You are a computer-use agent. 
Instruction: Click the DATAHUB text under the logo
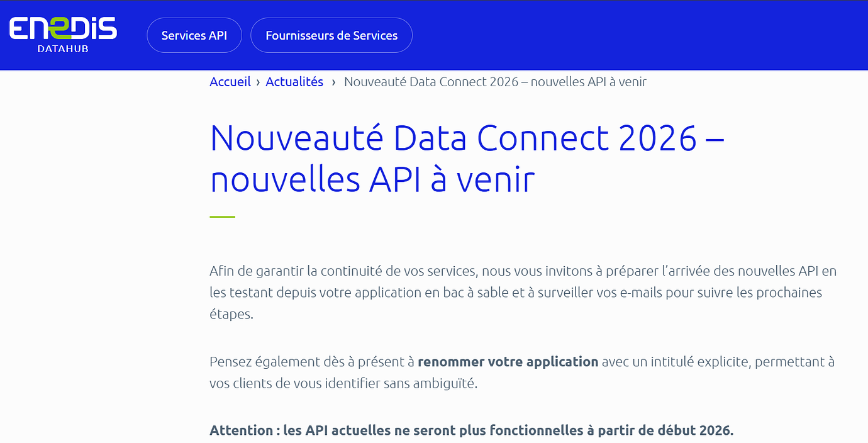point(63,49)
